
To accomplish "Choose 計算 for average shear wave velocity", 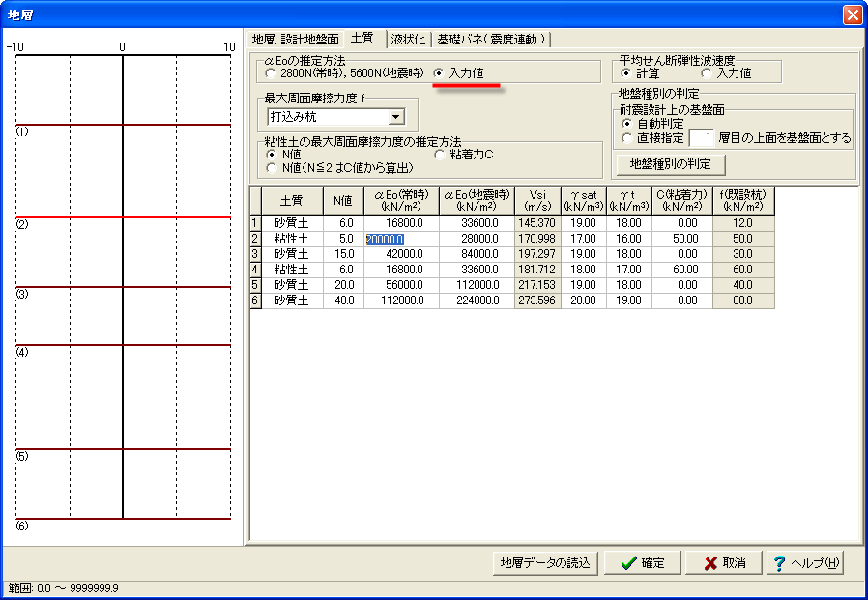I will click(x=626, y=73).
